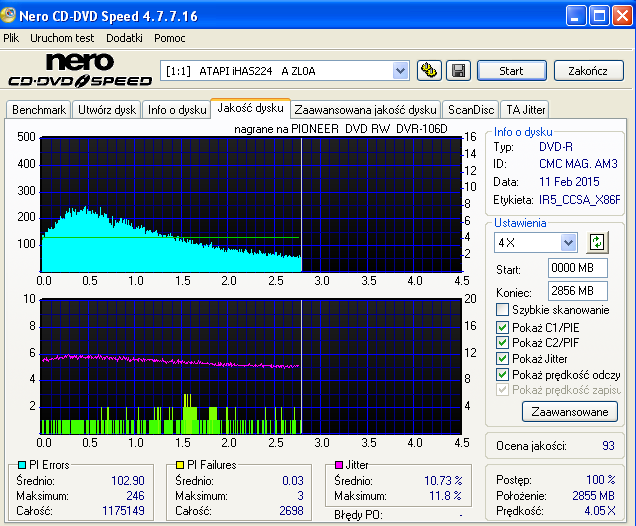The height and width of the screenshot is (526, 636).
Task: Open the drive options icon
Action: point(429,71)
